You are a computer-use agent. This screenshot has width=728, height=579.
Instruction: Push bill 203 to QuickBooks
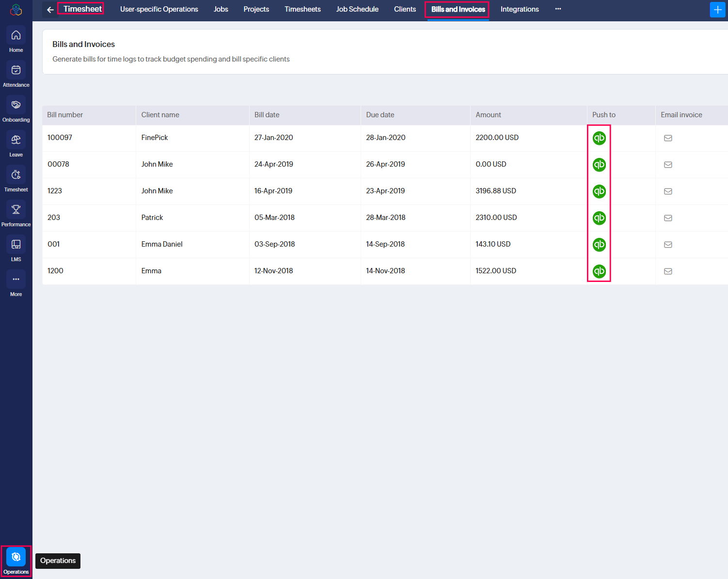[x=599, y=218]
